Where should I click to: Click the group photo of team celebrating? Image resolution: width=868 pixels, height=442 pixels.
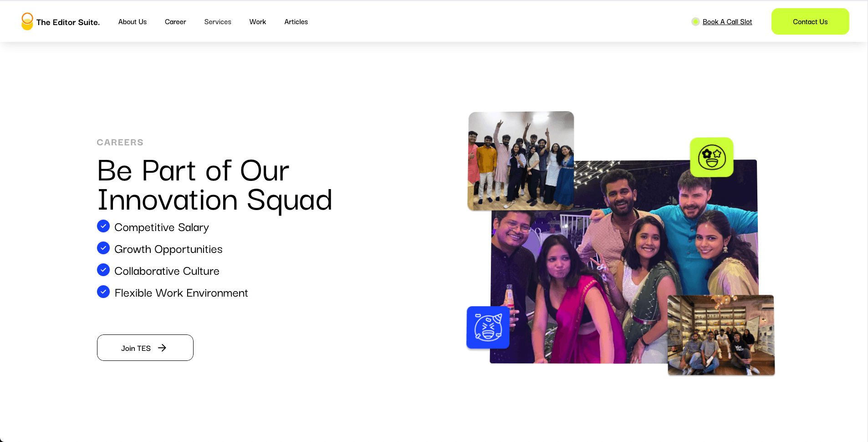(x=521, y=161)
